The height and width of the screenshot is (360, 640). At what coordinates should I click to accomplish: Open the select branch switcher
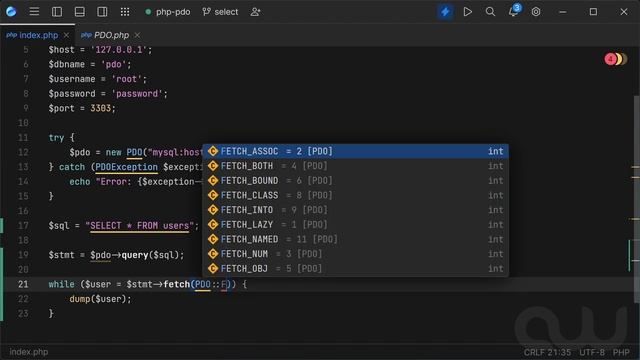point(220,12)
